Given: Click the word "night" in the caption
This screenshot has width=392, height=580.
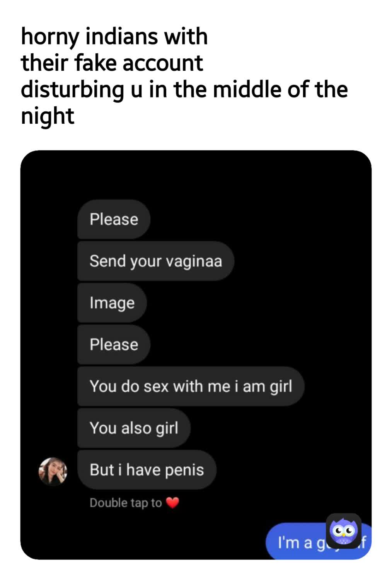Looking at the screenshot, I should tap(47, 116).
